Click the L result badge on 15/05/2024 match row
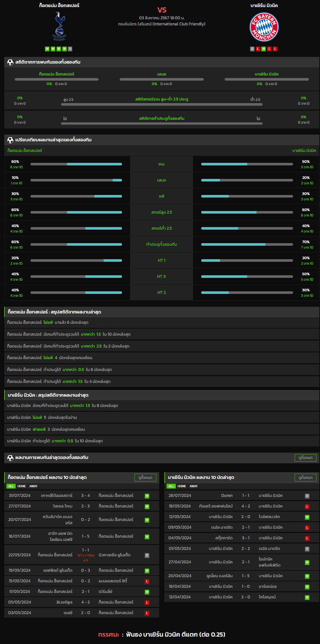The height and width of the screenshot is (644, 320). [147, 581]
